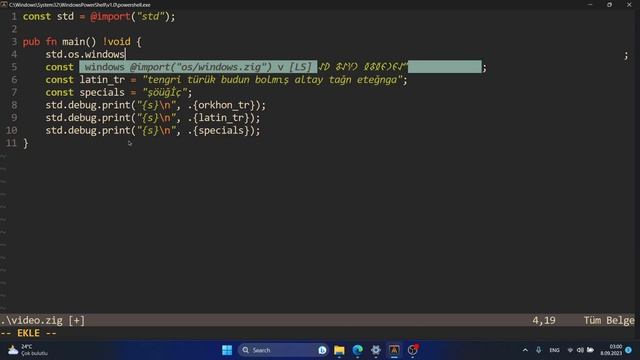Open volume control tray icon
The height and width of the screenshot is (360, 640).
(580, 350)
